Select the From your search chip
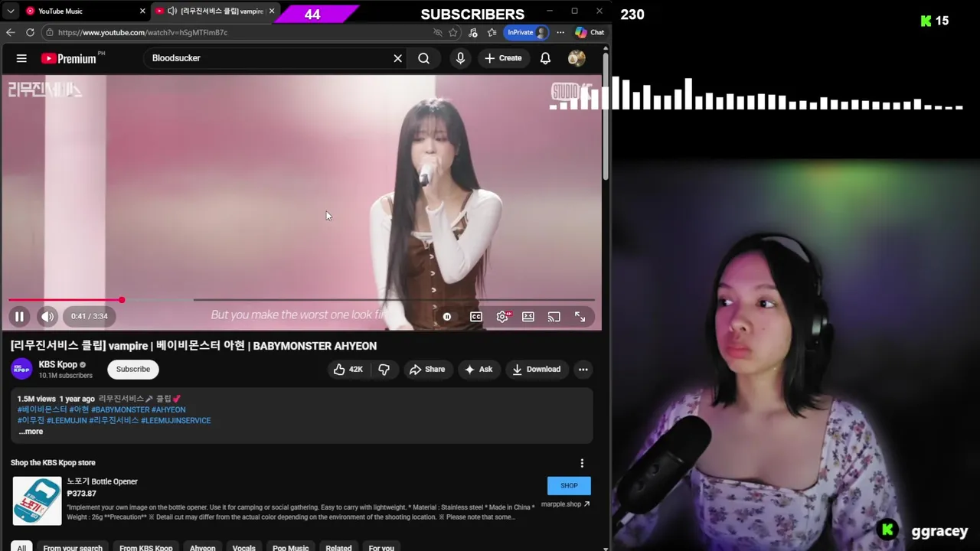Viewport: 980px width, 551px height. pos(73,547)
